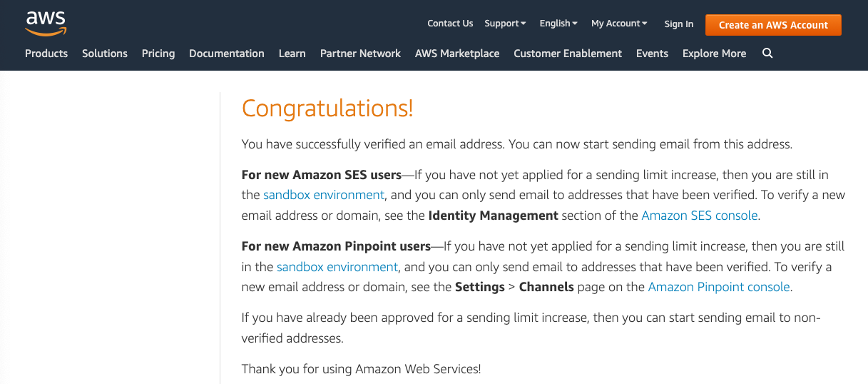The image size is (868, 384).
Task: Open the Solutions menu
Action: [105, 54]
